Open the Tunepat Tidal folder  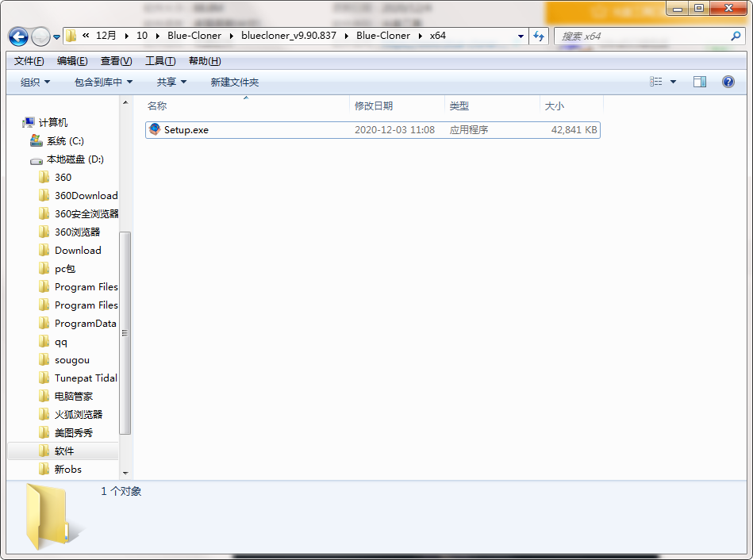coord(86,378)
